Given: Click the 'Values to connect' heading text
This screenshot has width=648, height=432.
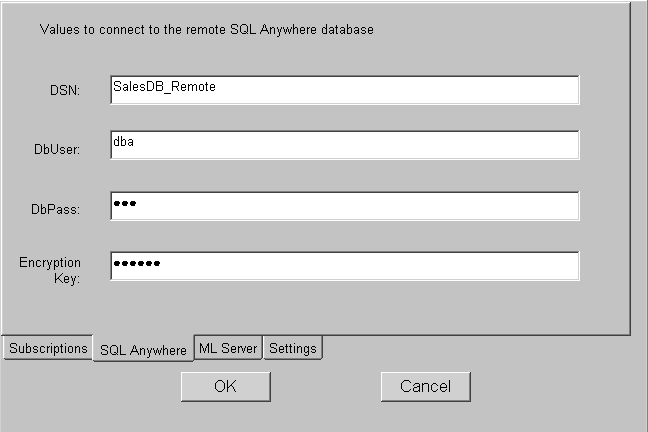Looking at the screenshot, I should click(x=206, y=30).
